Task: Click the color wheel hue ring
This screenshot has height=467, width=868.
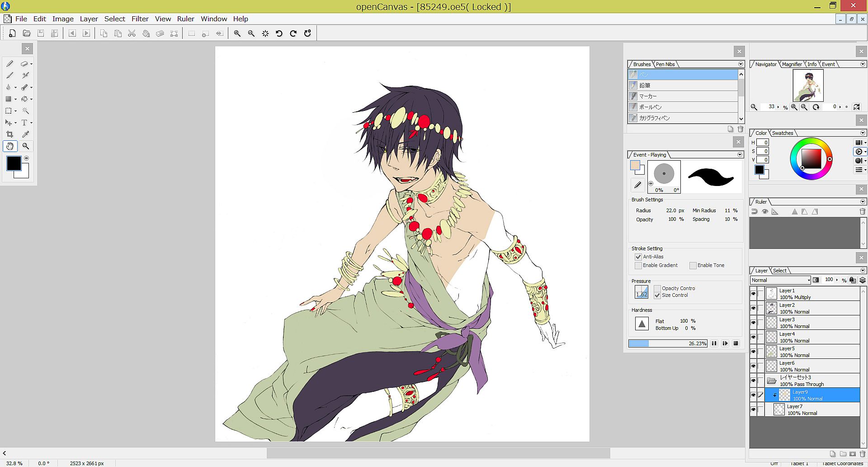Action: click(811, 141)
